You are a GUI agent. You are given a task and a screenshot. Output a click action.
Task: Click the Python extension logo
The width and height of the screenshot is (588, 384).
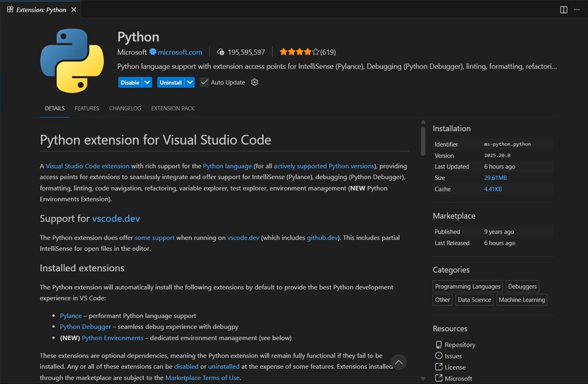click(72, 61)
